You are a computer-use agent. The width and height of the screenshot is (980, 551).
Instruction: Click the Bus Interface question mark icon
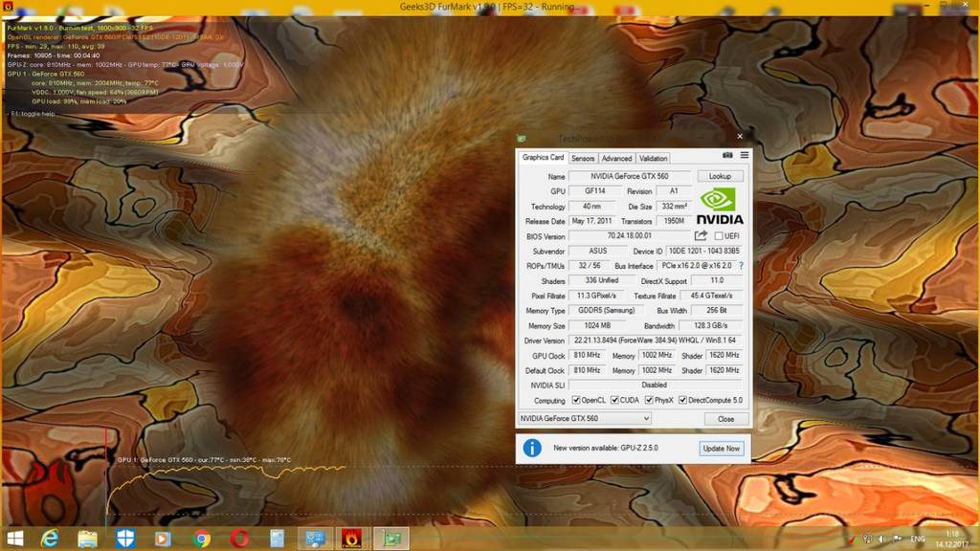point(741,266)
